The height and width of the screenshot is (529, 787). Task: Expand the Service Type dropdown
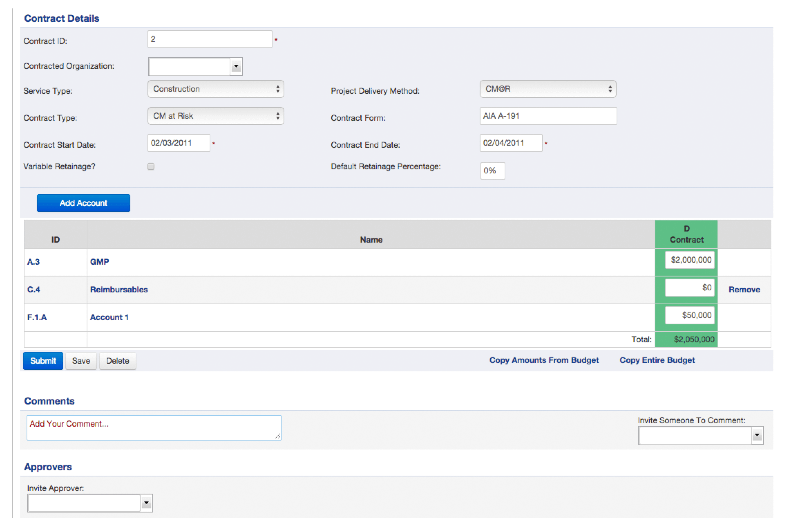pyautogui.click(x=216, y=90)
